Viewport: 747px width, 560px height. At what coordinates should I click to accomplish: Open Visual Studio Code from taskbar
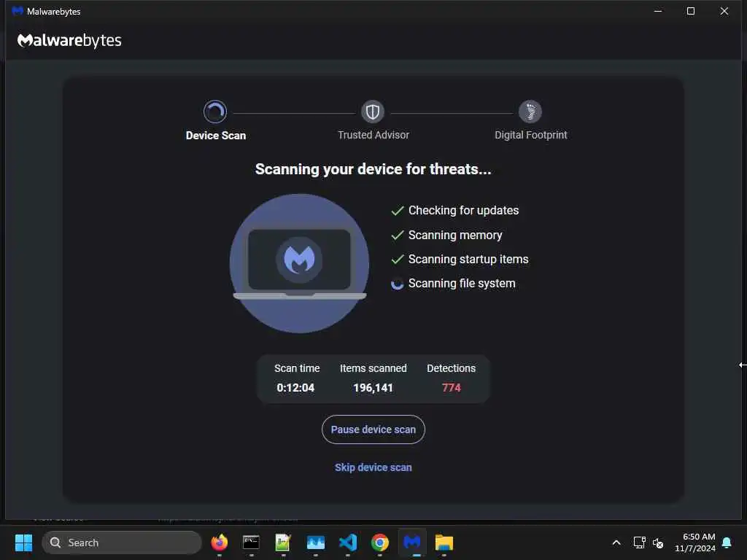(x=348, y=542)
